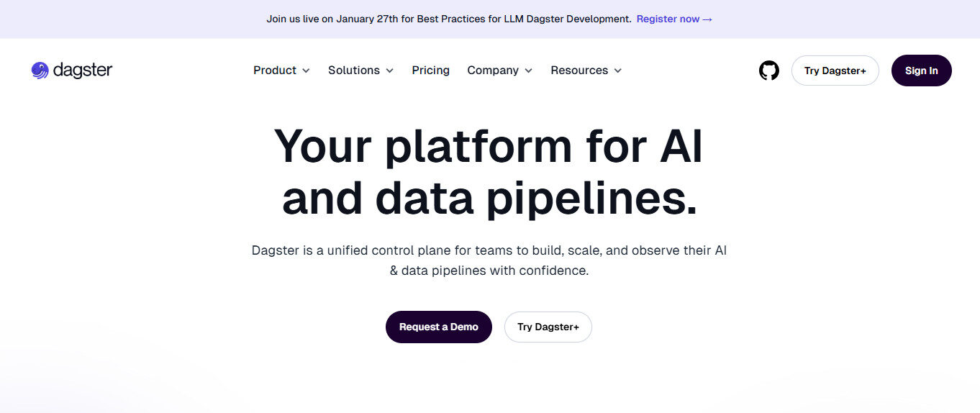980x413 pixels.
Task: Click the Sign In button
Action: click(921, 71)
